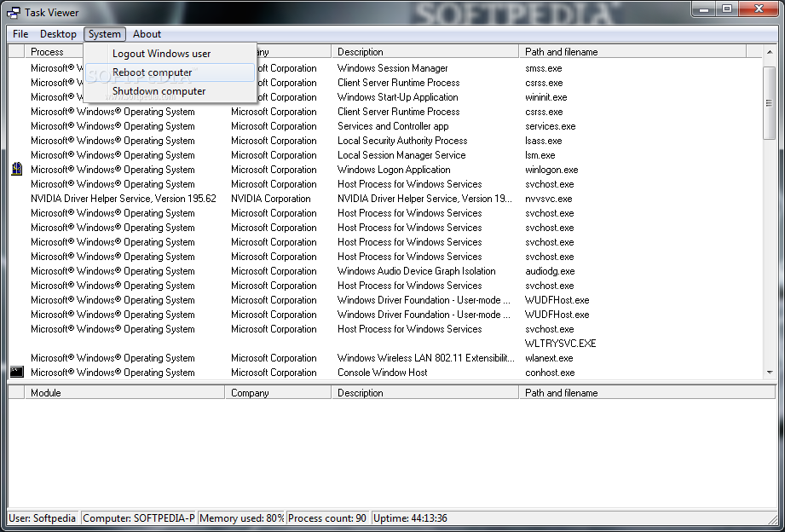Click Local Security Authority Process description

click(402, 141)
